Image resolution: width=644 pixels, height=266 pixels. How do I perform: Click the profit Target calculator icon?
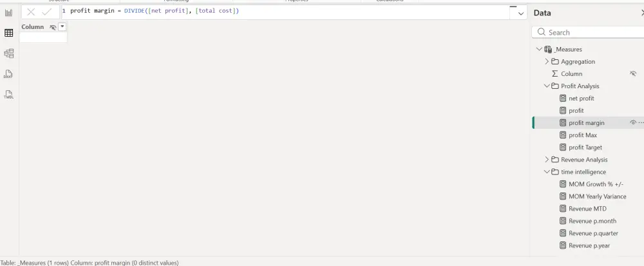[x=563, y=147]
